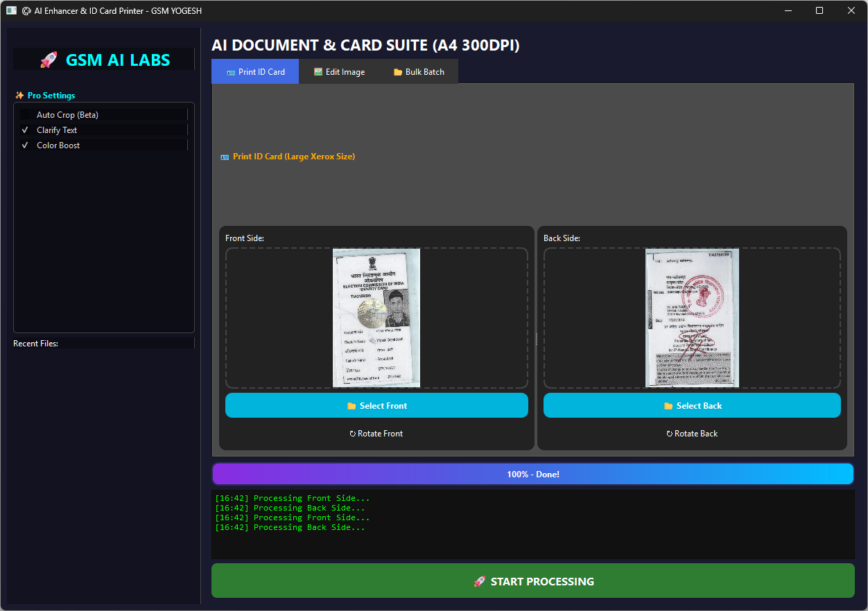Click the back side ID card preview
This screenshot has width=868, height=611.
point(692,317)
